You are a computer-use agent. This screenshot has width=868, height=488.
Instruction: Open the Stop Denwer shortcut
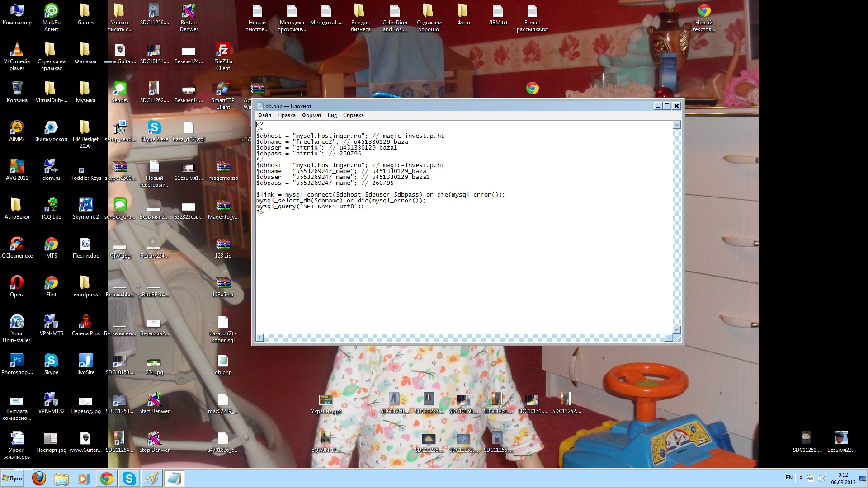pos(154,439)
